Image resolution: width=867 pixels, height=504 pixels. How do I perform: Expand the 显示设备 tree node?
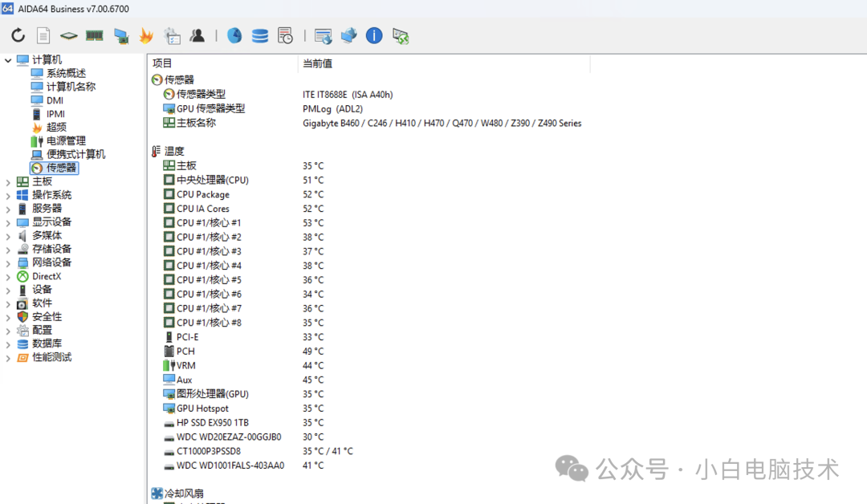point(8,222)
